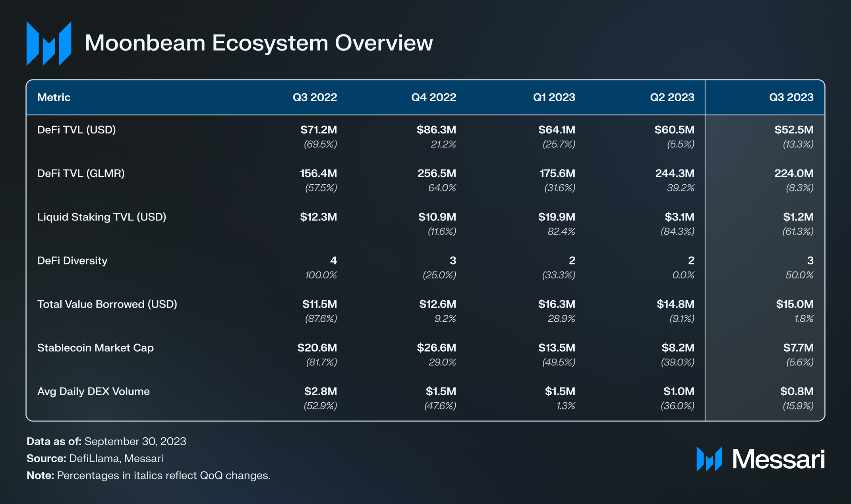Viewport: 851px width, 504px height.
Task: Click the Messari logo icon at bottom right
Action: (x=709, y=459)
